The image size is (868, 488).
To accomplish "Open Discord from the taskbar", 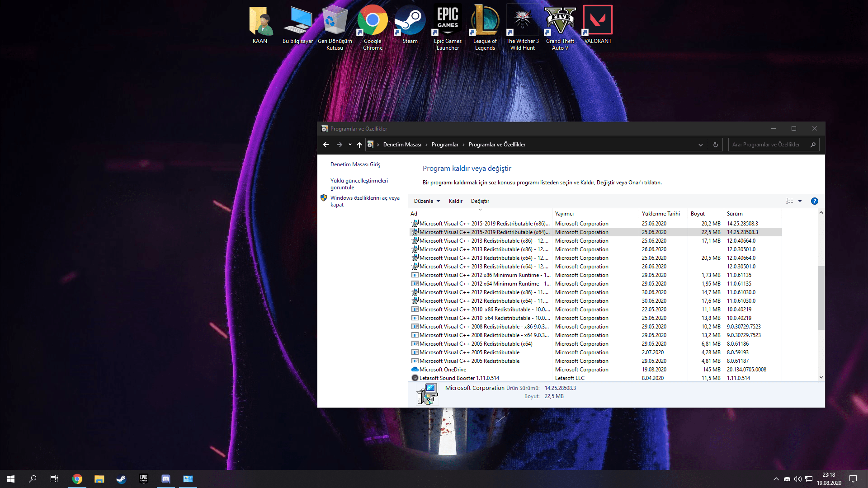I will pyautogui.click(x=165, y=479).
